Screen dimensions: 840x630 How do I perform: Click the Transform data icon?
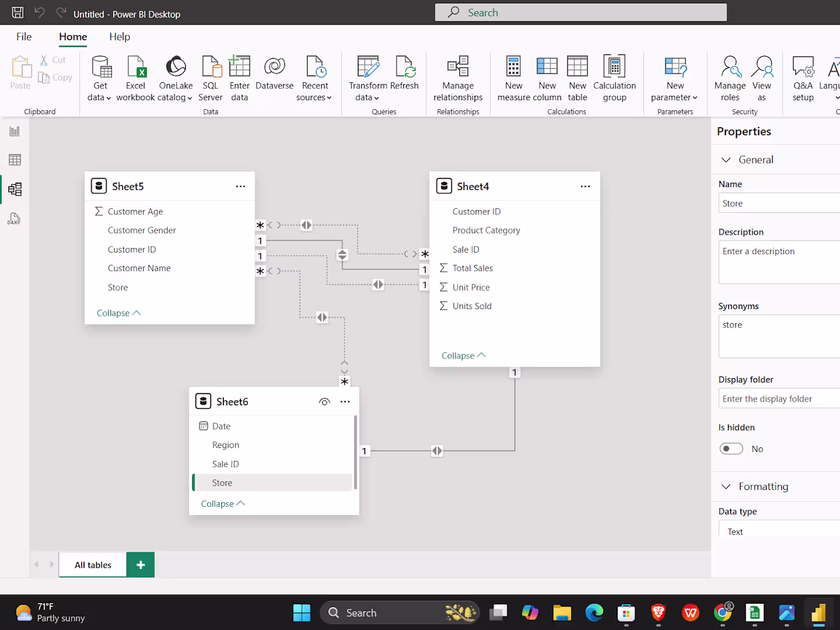click(x=367, y=67)
